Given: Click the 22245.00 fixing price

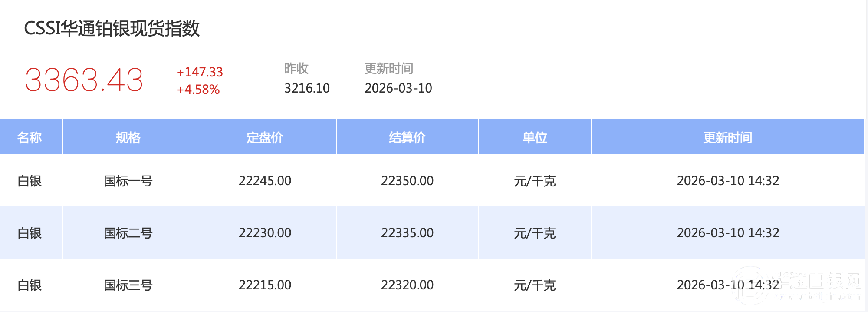Looking at the screenshot, I should (x=265, y=181).
